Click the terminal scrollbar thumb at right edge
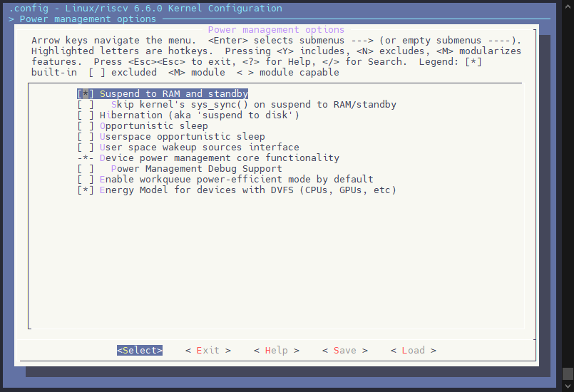This screenshot has height=392, width=574. coord(568,373)
